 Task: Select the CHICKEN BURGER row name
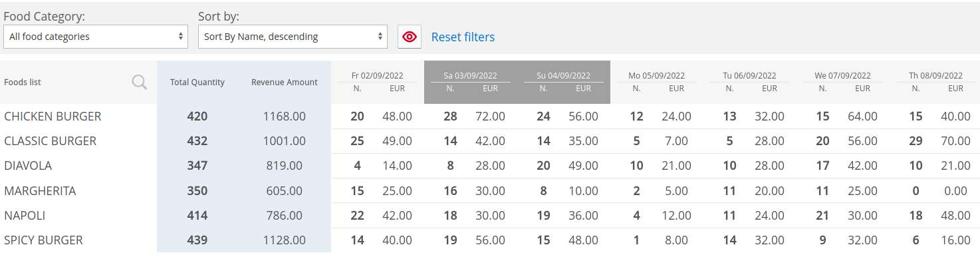(53, 117)
